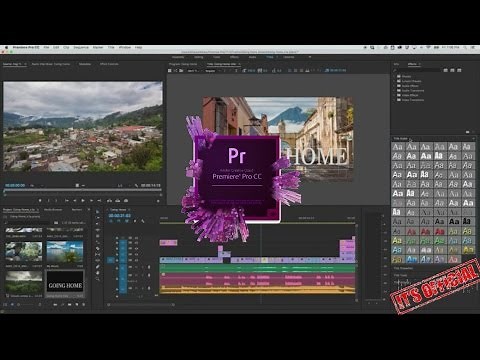480x360 pixels.
Task: Add a marker from timeline header
Action: [x=135, y=221]
